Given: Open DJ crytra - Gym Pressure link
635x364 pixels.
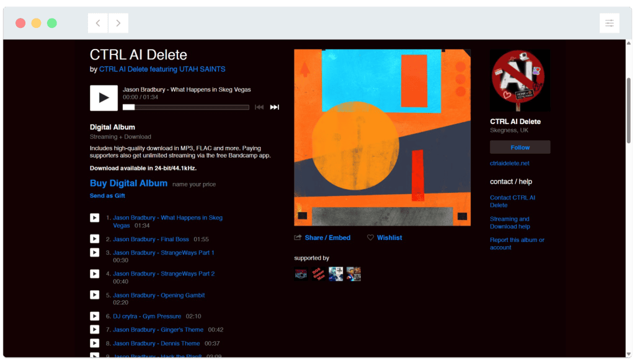Looking at the screenshot, I should coord(147,316).
